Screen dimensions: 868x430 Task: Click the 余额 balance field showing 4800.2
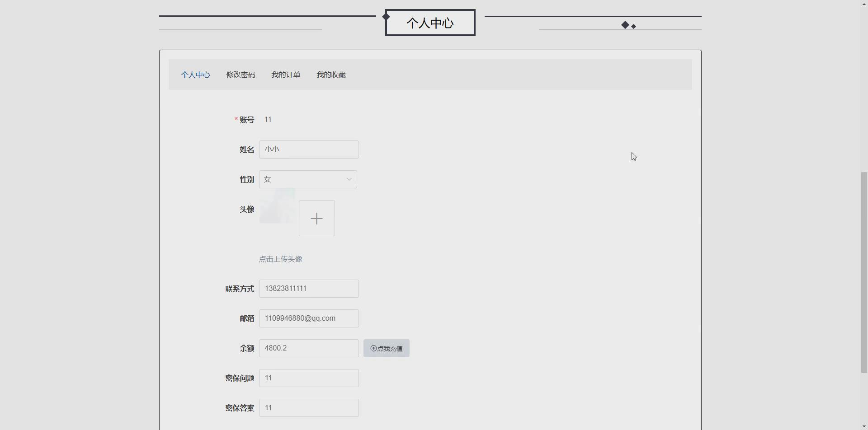click(309, 348)
